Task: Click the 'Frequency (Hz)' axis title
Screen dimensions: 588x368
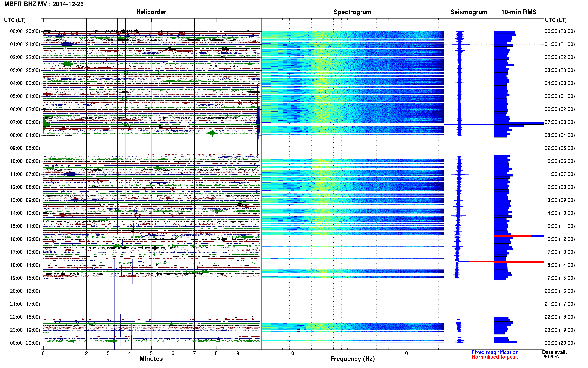Action: 352,359
